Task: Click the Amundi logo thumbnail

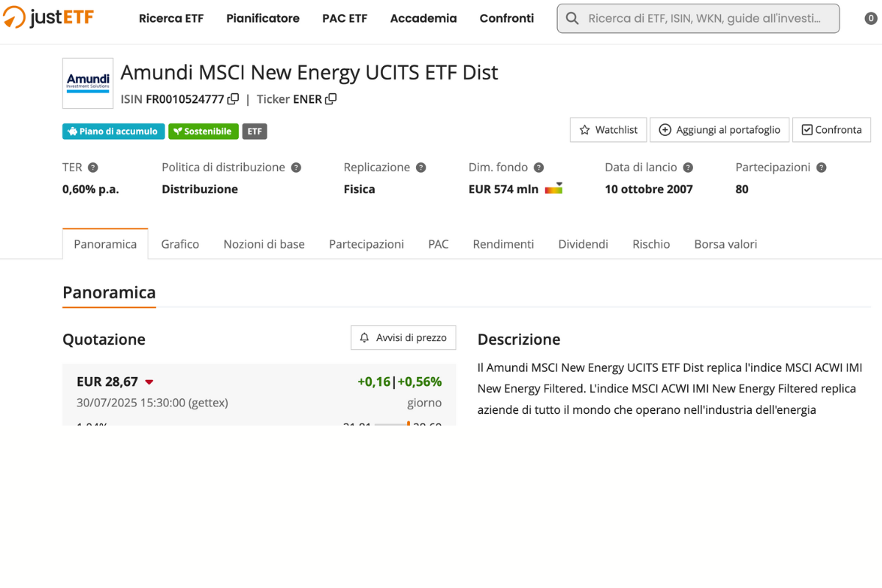Action: [88, 83]
